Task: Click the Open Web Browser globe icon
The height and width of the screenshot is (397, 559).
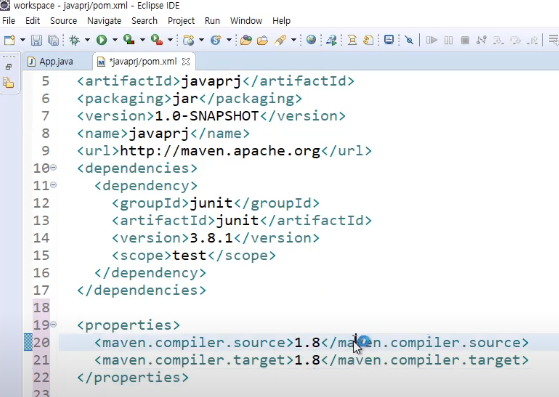Action: click(311, 40)
